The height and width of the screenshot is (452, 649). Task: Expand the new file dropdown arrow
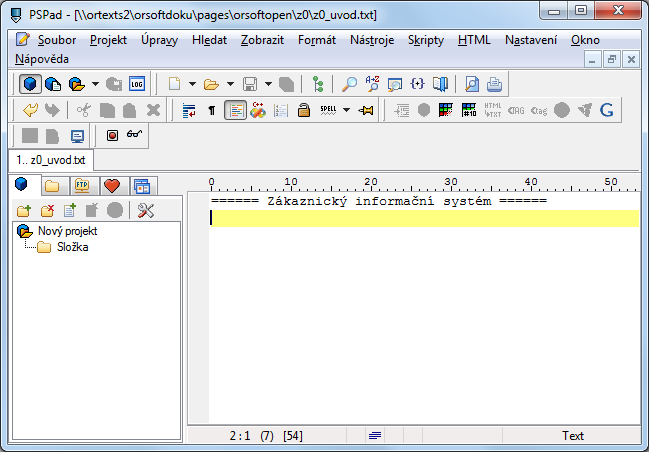(190, 84)
